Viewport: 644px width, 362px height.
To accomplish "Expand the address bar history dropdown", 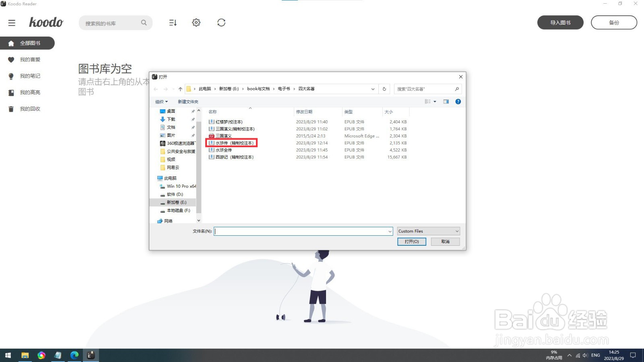I will click(373, 89).
